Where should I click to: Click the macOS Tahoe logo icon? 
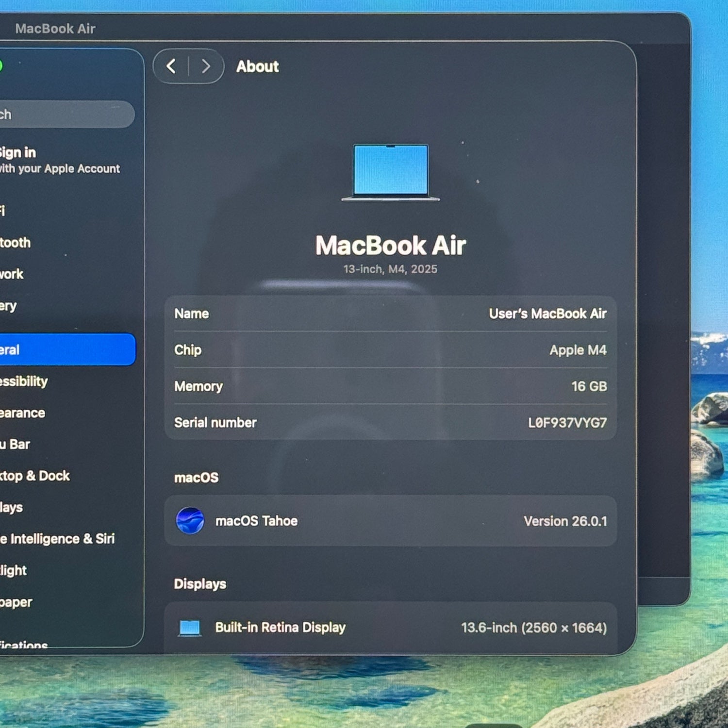[190, 521]
